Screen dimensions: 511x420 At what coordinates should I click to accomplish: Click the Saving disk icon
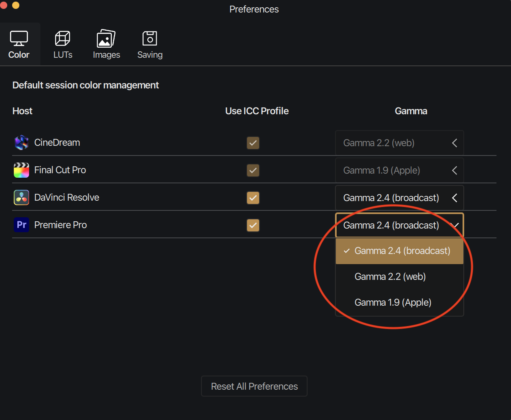click(x=150, y=38)
